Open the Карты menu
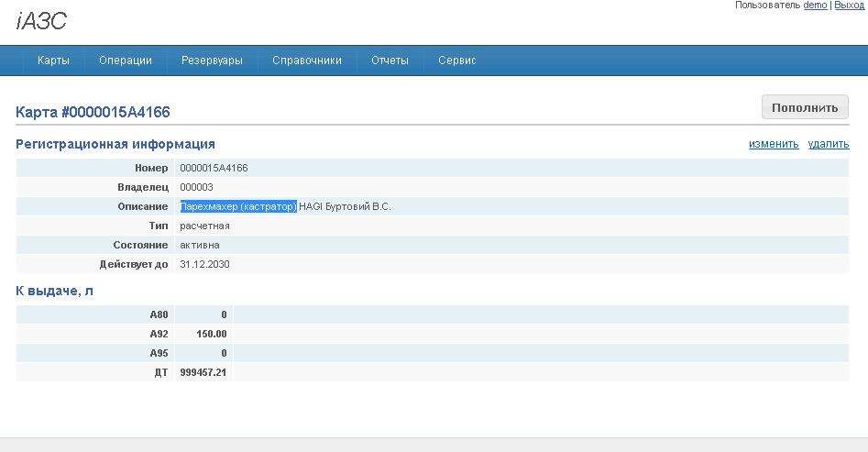868x452 pixels. click(x=53, y=61)
